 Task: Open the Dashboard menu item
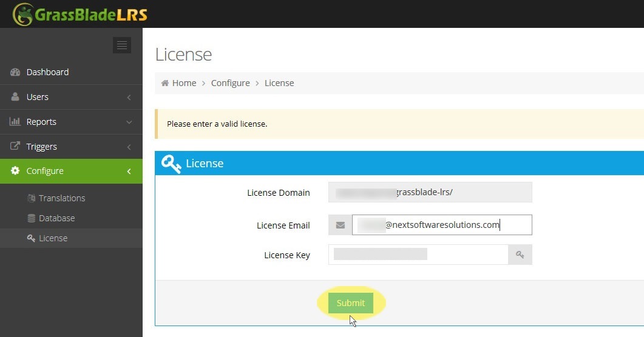(x=71, y=72)
